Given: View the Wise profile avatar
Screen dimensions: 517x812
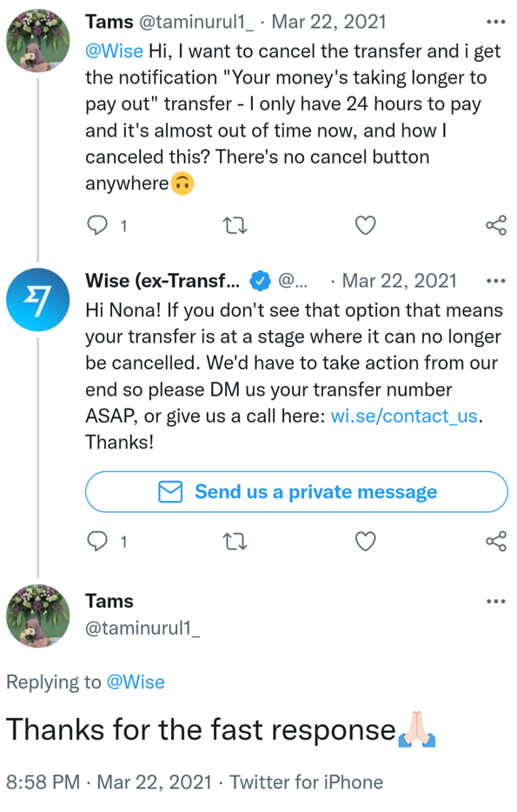Looking at the screenshot, I should pyautogui.click(x=37, y=299).
